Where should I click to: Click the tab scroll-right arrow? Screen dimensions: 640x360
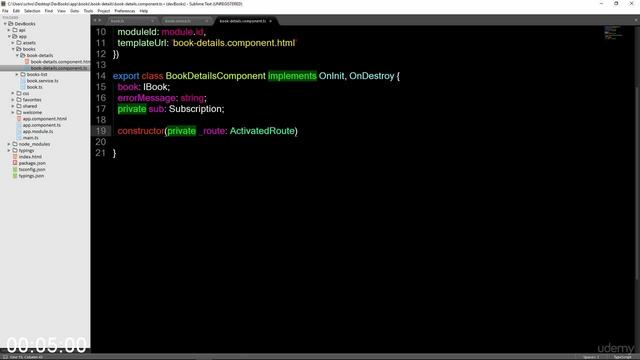pos(100,20)
